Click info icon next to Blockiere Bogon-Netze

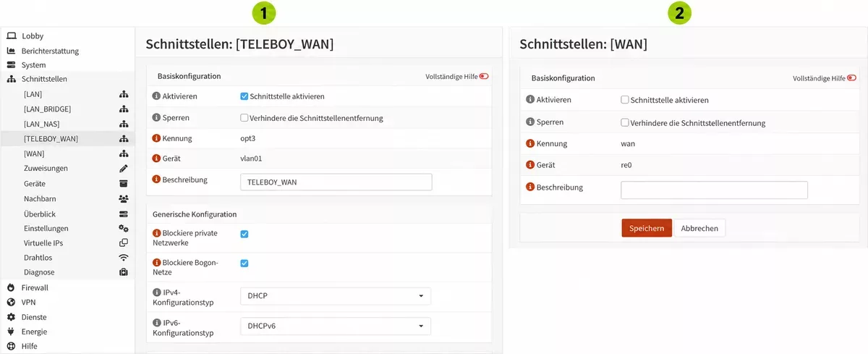tap(156, 264)
